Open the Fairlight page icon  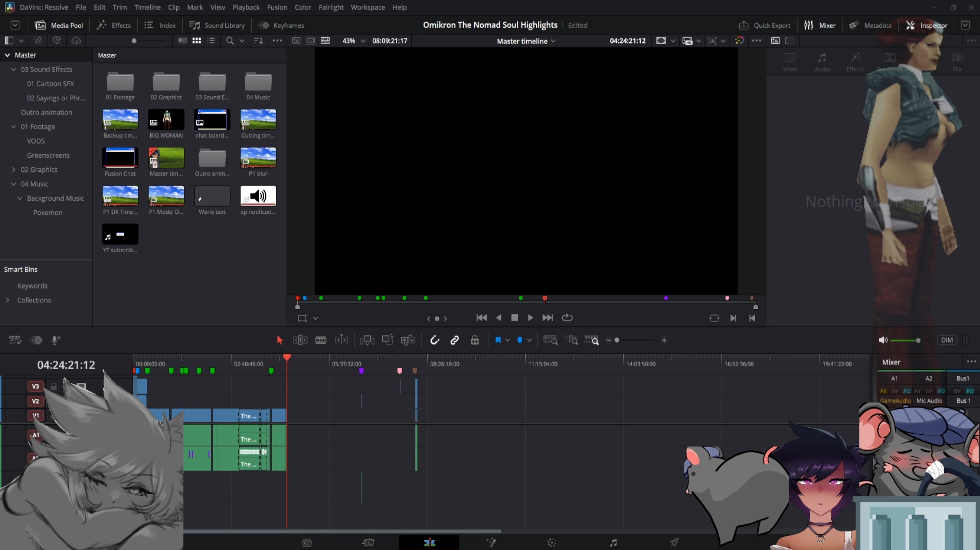[x=613, y=542]
